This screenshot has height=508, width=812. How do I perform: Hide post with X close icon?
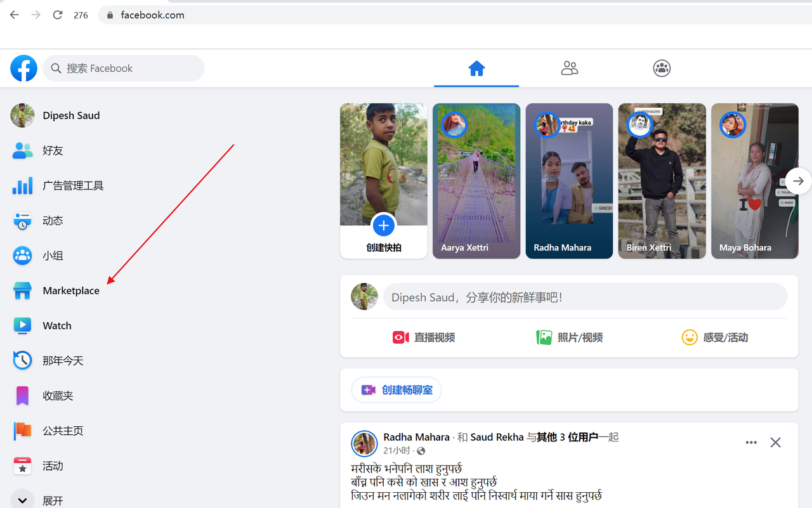tap(775, 442)
